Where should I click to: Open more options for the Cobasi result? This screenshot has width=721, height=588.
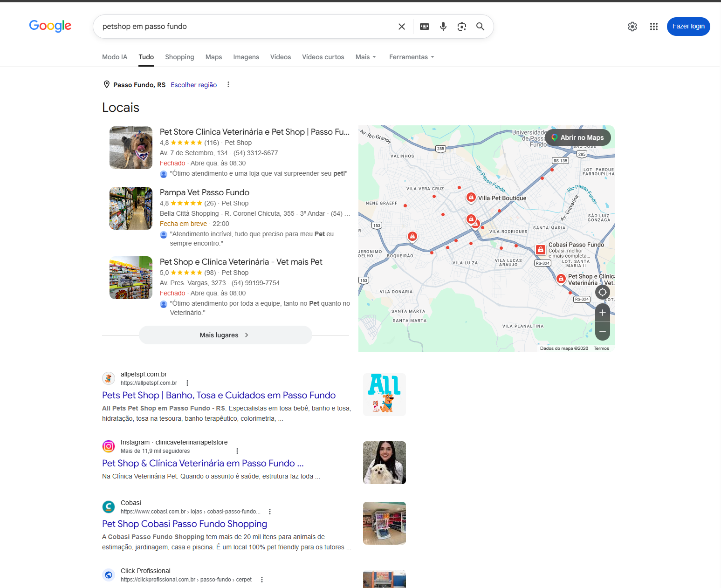tap(270, 512)
